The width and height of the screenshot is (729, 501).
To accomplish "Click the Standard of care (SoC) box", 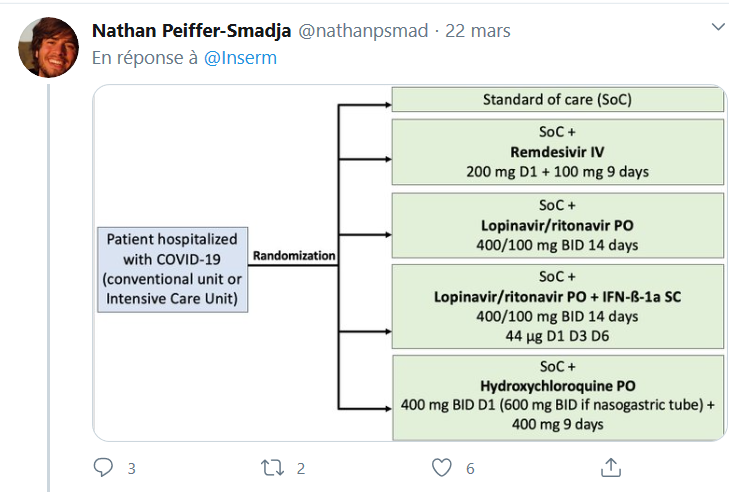I will click(x=557, y=99).
